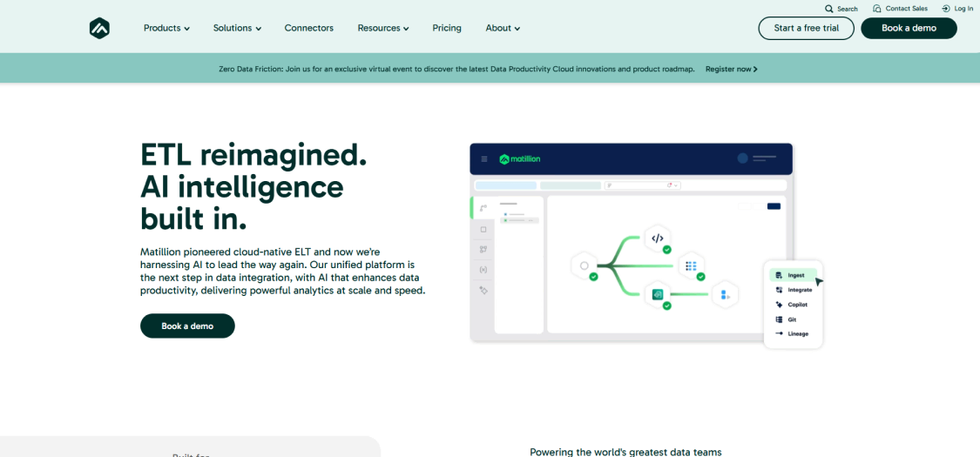
Task: Go to the Connectors page
Action: click(x=308, y=28)
